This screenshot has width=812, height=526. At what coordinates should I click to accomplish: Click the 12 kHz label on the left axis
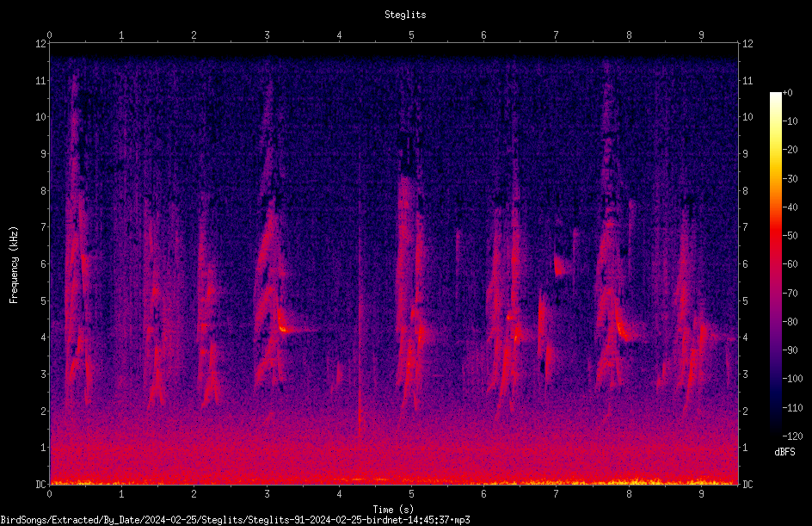pyautogui.click(x=40, y=44)
